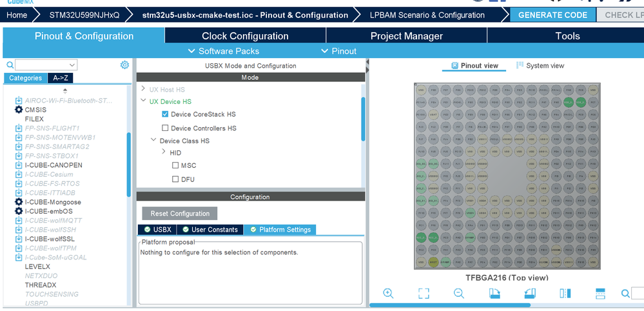
Task: Click the I-CUBE-Mongoose gear icon
Action: [x=19, y=202]
